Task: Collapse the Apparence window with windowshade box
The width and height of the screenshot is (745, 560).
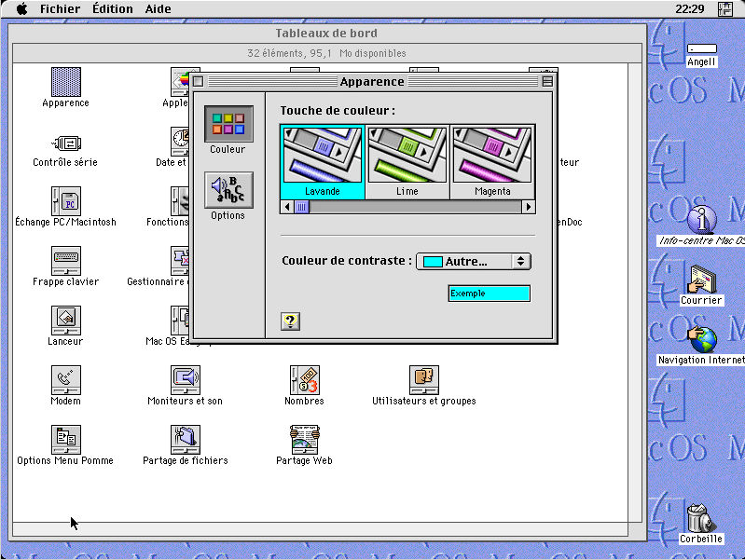Action: (547, 82)
